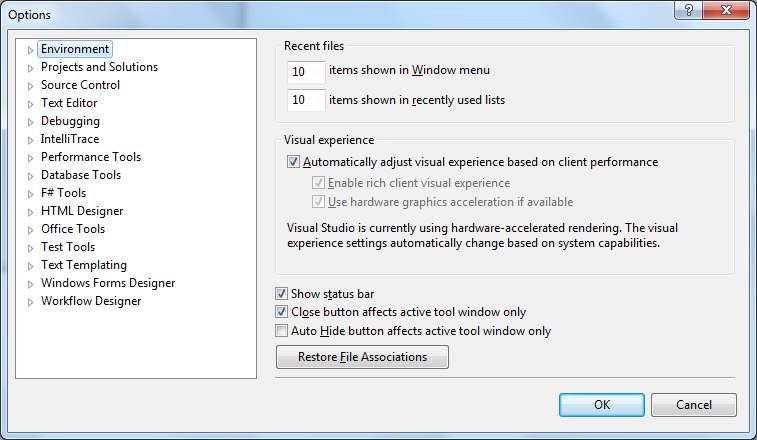This screenshot has width=757, height=440.
Task: Confirm settings with the OK button
Action: coord(601,405)
